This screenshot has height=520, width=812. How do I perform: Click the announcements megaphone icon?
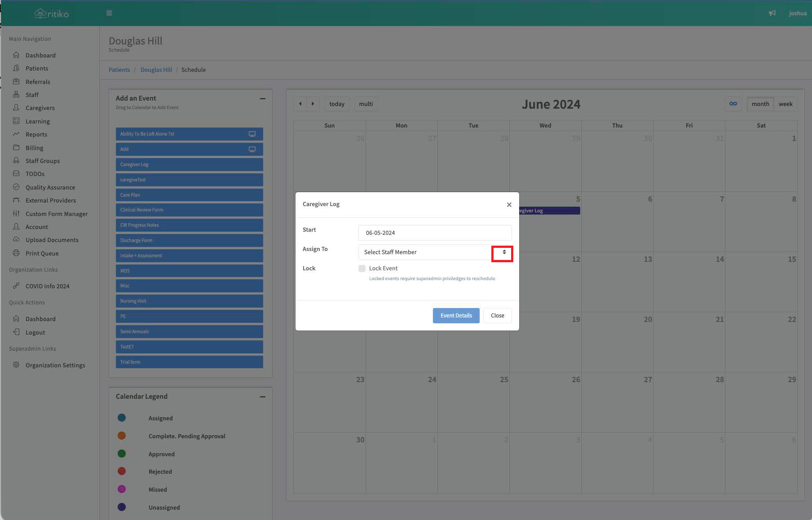tap(772, 13)
